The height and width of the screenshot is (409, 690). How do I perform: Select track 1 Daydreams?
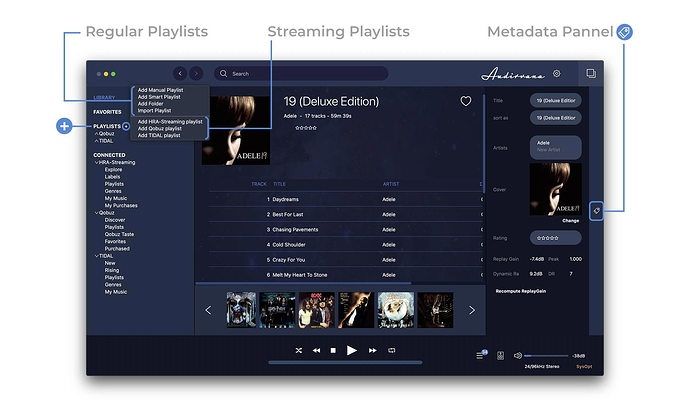(x=345, y=199)
